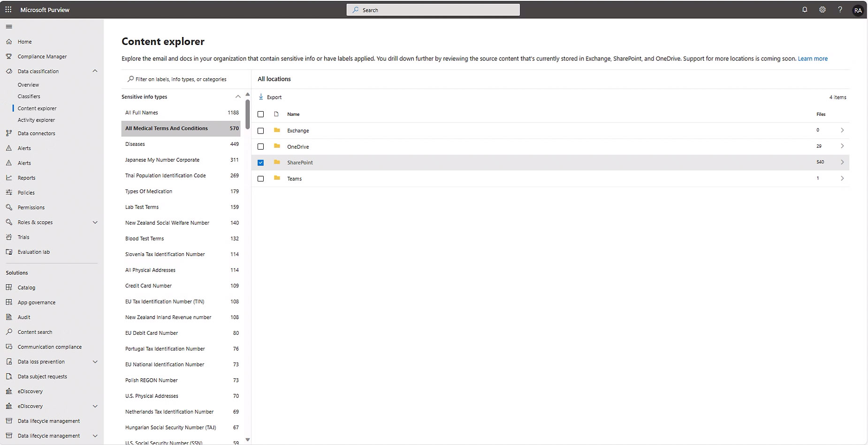This screenshot has width=868, height=445.
Task: Click the Export button
Action: 270,97
